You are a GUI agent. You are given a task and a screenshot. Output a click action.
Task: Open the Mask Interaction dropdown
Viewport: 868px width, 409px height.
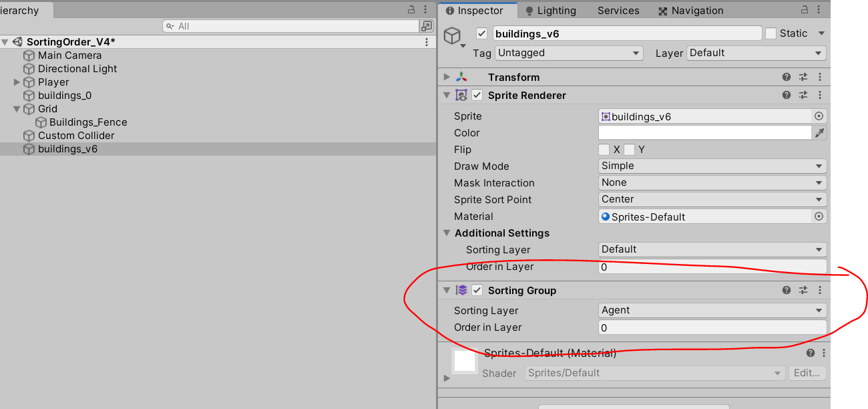pos(712,183)
